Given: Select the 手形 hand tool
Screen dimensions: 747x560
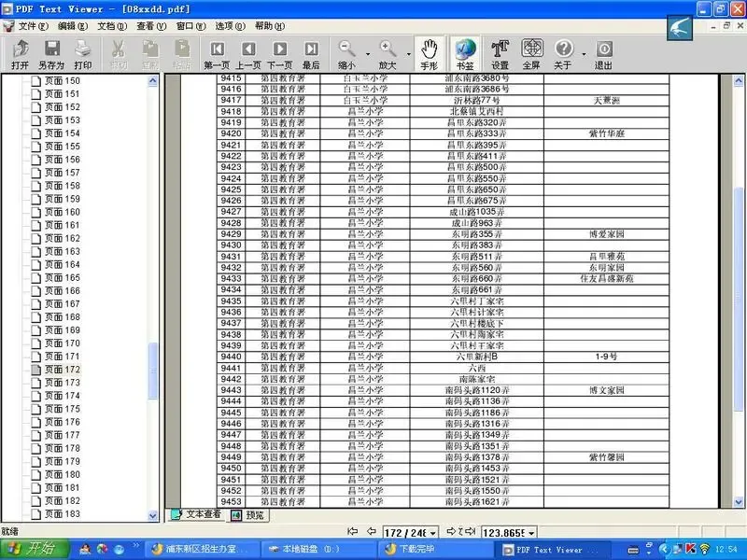Looking at the screenshot, I should click(x=429, y=54).
